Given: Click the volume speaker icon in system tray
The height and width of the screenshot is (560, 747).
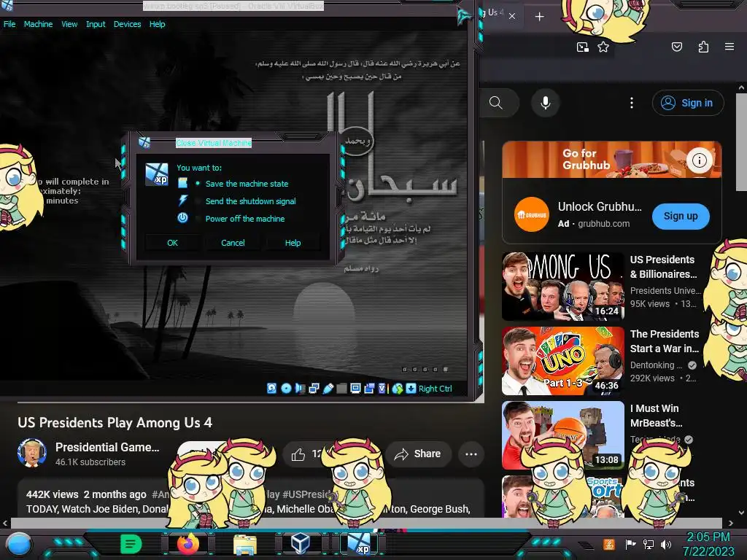Looking at the screenshot, I should point(666,544).
